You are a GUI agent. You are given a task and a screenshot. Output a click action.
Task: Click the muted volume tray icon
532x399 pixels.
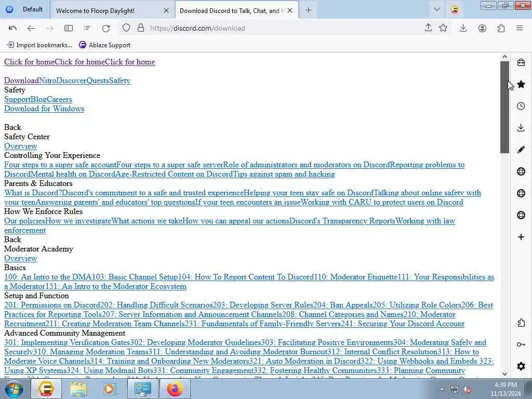(467, 389)
